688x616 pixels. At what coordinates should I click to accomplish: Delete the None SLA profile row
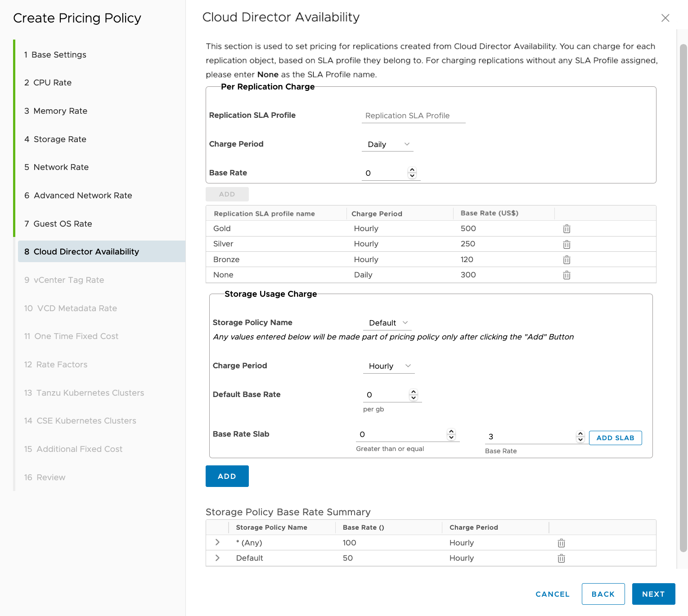click(x=567, y=275)
